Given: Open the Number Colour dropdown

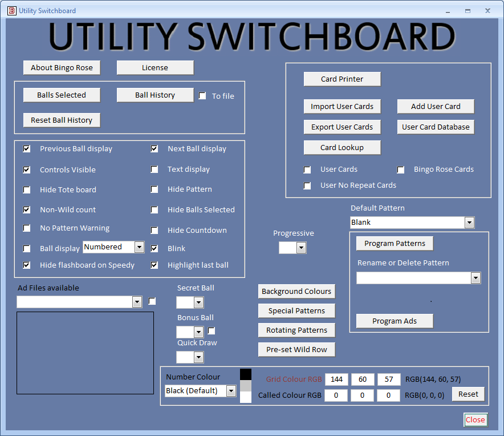Looking at the screenshot, I should pyautogui.click(x=231, y=391).
